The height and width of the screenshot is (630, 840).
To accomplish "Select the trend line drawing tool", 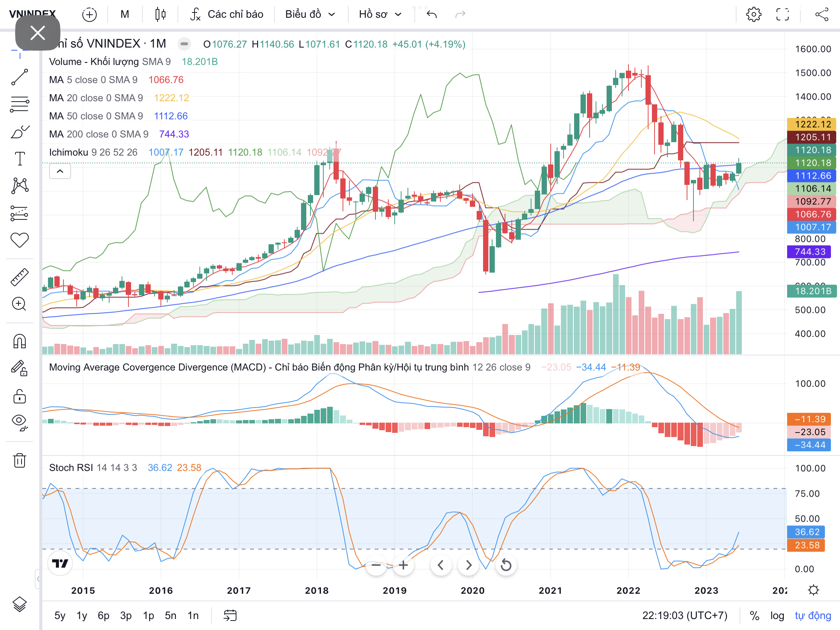I will click(20, 77).
